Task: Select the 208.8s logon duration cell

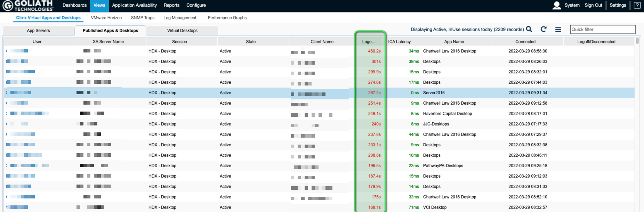Action: (374, 155)
